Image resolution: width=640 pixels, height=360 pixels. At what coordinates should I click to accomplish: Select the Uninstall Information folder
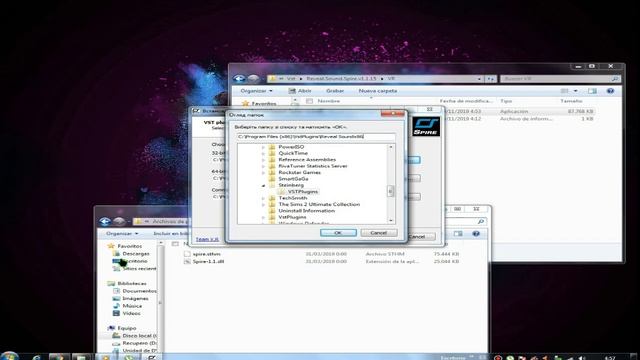coord(307,211)
